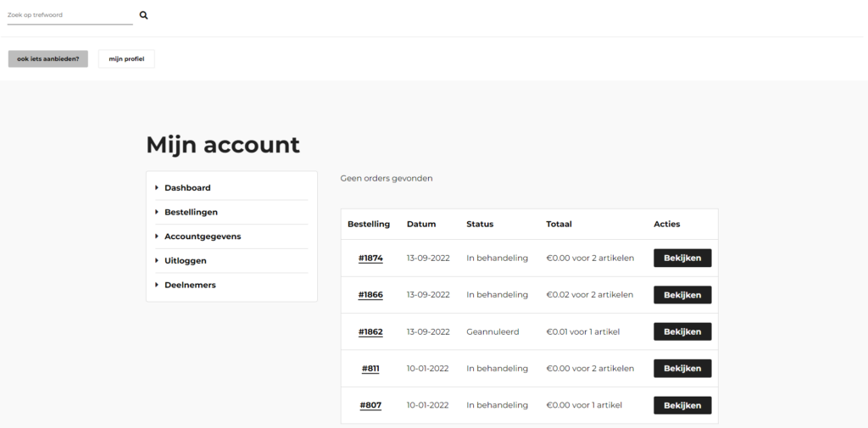
Task: Open the Deelnemers section
Action: [x=190, y=285]
